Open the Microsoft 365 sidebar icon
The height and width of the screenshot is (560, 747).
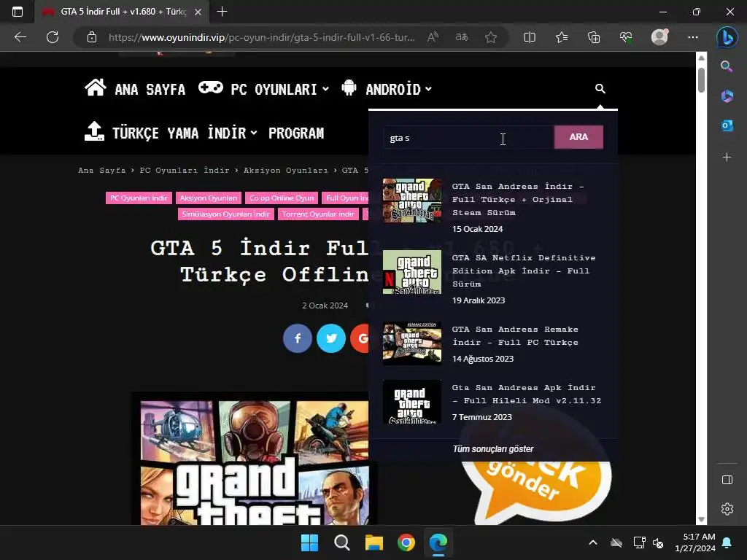(727, 96)
